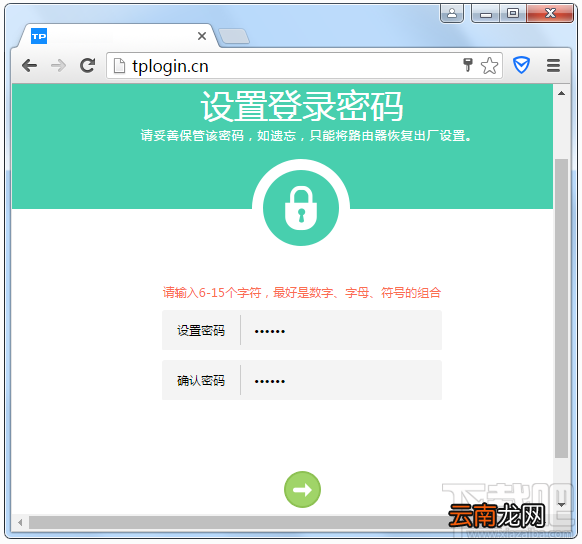The image size is (582, 544).
Task: Close the browser window
Action: tap(550, 14)
